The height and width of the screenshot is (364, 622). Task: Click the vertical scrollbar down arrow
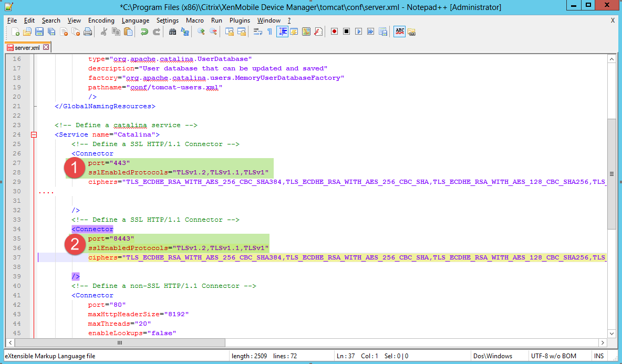[x=611, y=334]
